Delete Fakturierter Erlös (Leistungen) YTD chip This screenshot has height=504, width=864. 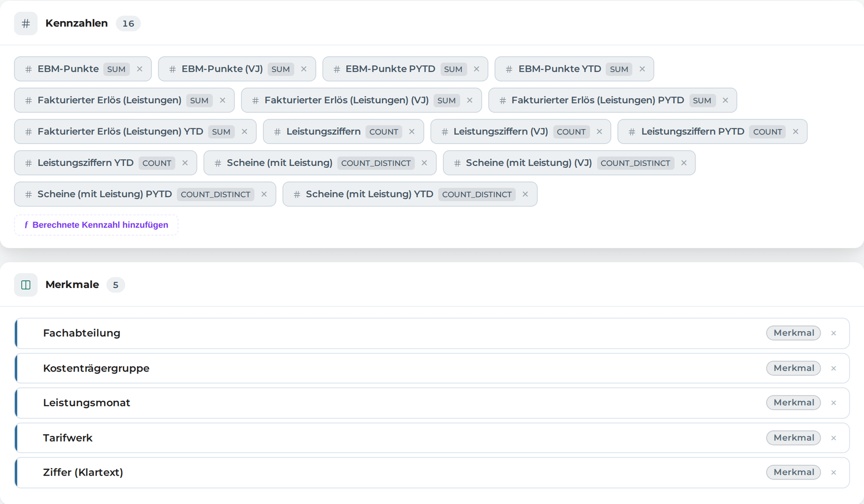245,132
